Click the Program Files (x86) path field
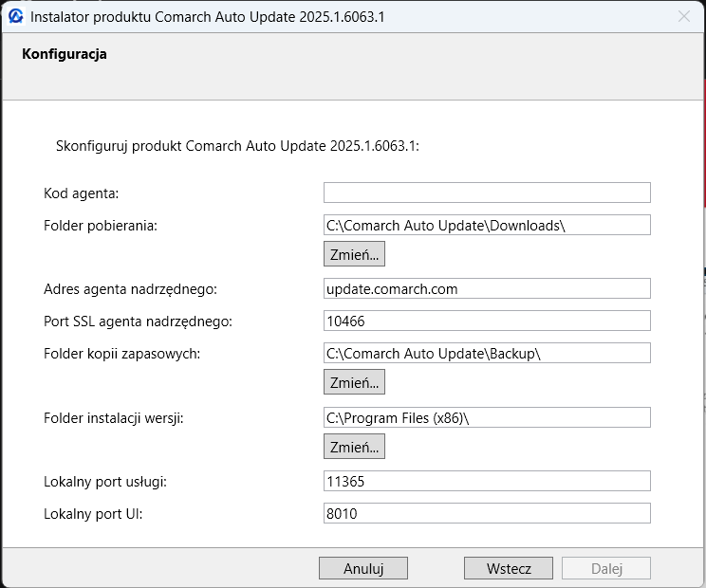The image size is (706, 588). [x=487, y=417]
